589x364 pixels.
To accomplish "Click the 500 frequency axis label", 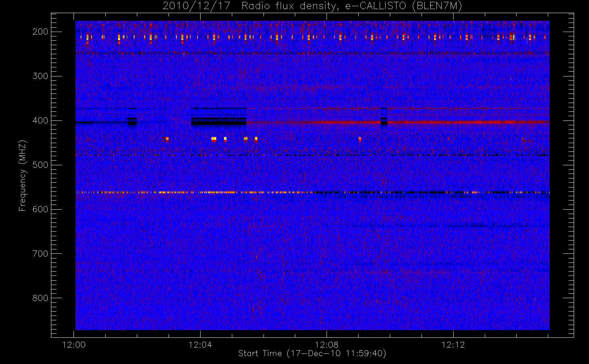I will click(x=40, y=165).
